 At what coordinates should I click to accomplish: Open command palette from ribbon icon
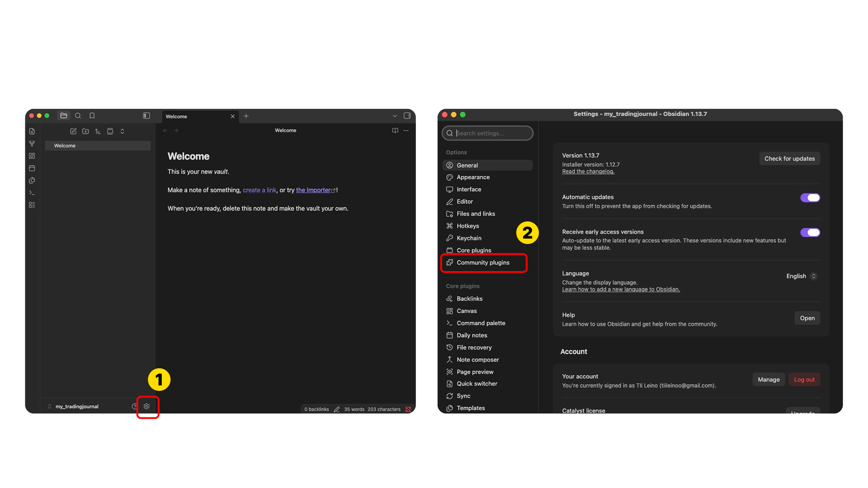(x=32, y=192)
